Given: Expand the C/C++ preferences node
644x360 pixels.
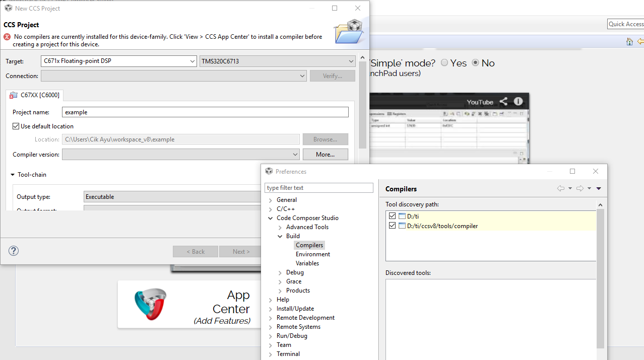Looking at the screenshot, I should pyautogui.click(x=271, y=209).
